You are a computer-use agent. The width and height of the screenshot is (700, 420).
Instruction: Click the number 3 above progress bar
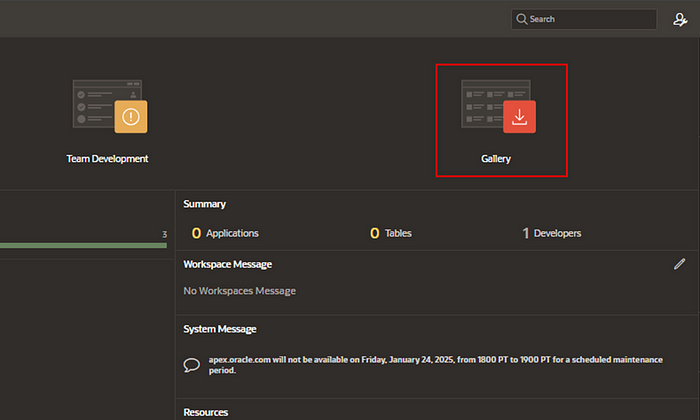click(164, 234)
